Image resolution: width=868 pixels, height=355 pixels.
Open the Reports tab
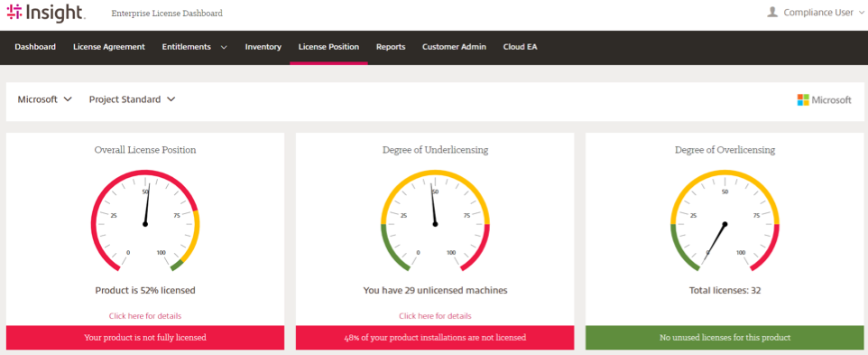click(x=391, y=47)
